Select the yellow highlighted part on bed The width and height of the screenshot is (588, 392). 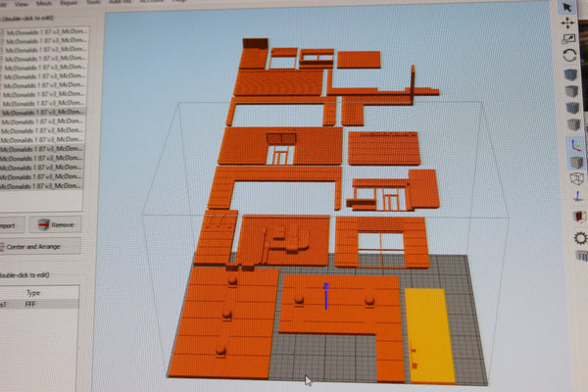pos(429,333)
